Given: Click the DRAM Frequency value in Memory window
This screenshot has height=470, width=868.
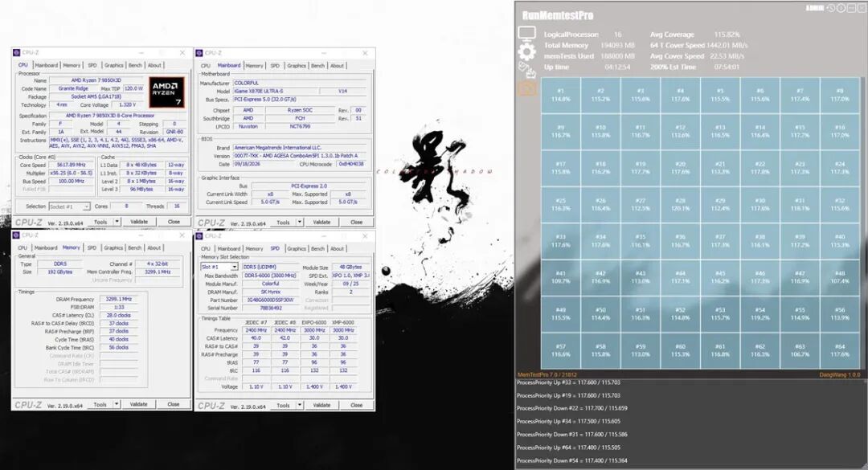Looking at the screenshot, I should tap(118, 299).
